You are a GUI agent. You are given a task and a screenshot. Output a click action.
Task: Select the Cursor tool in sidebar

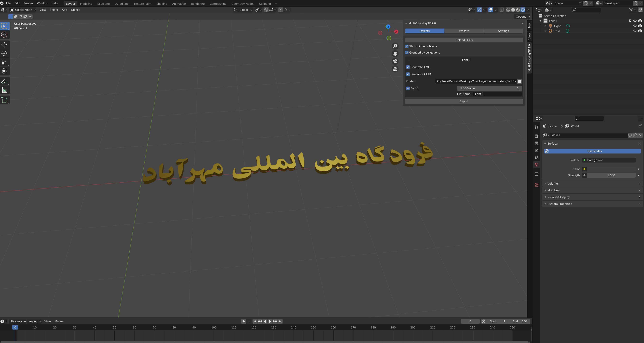coord(5,35)
